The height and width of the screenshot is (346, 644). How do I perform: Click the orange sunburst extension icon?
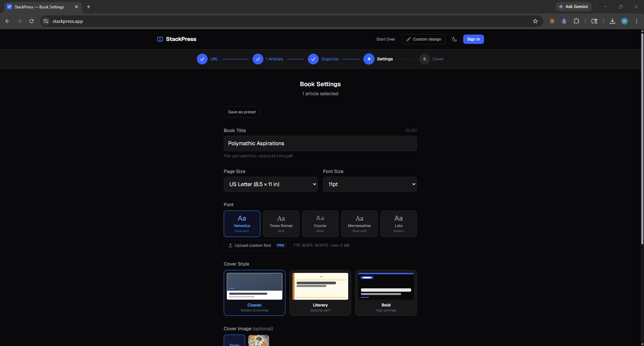[x=552, y=21]
